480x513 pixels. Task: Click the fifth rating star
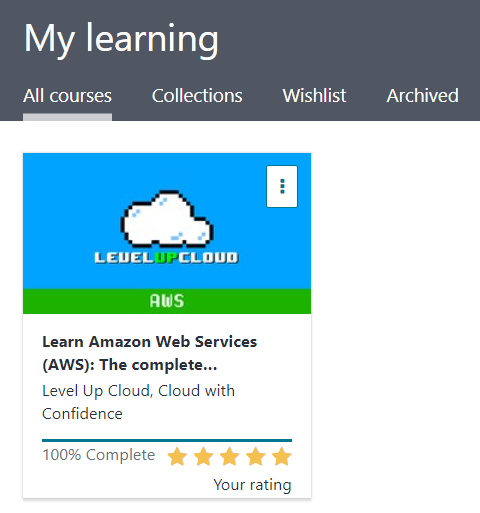click(282, 456)
